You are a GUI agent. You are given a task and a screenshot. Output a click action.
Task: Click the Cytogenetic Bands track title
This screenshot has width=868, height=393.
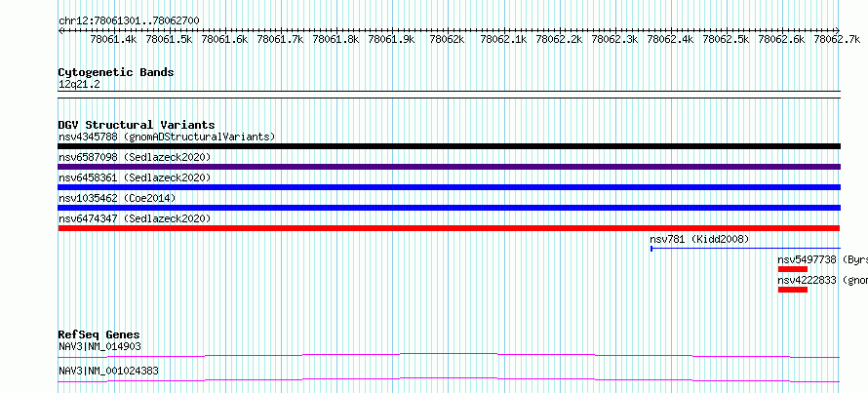click(x=116, y=72)
